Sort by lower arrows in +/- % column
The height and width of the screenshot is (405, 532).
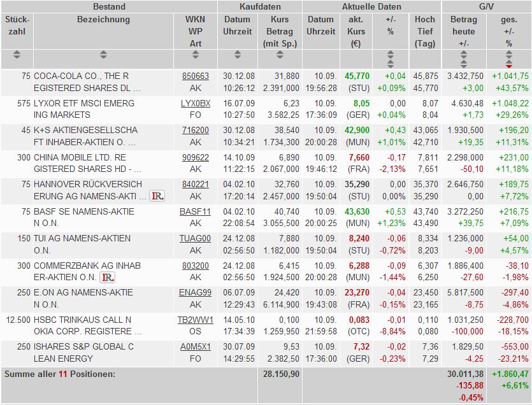tap(391, 64)
